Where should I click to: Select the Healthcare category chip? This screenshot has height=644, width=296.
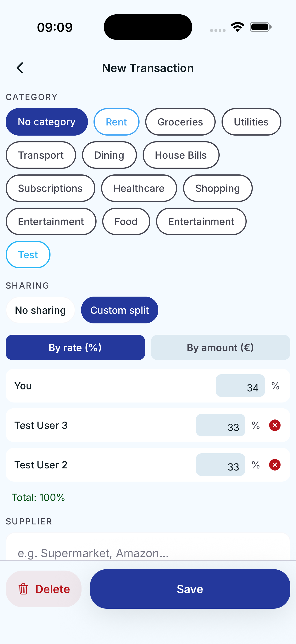pos(139,189)
